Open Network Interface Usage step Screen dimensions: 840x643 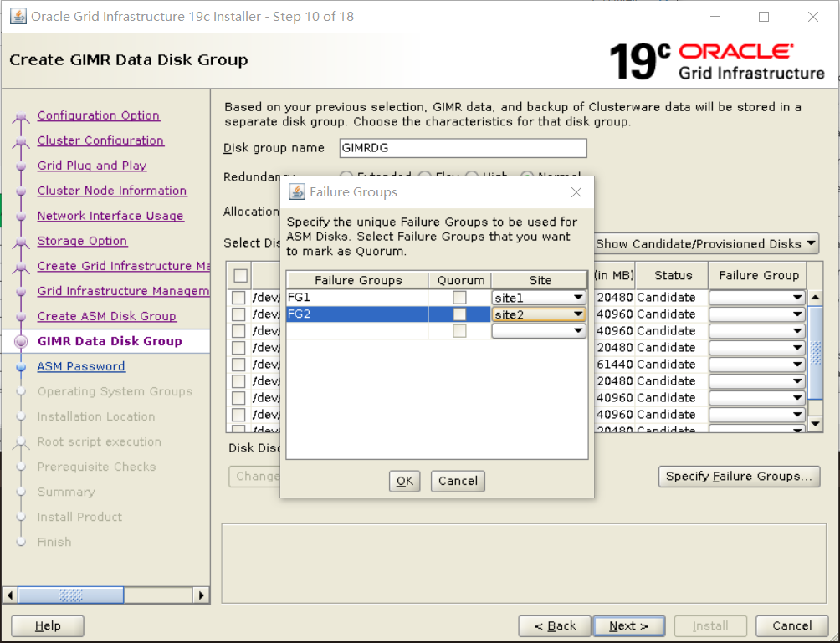point(110,216)
